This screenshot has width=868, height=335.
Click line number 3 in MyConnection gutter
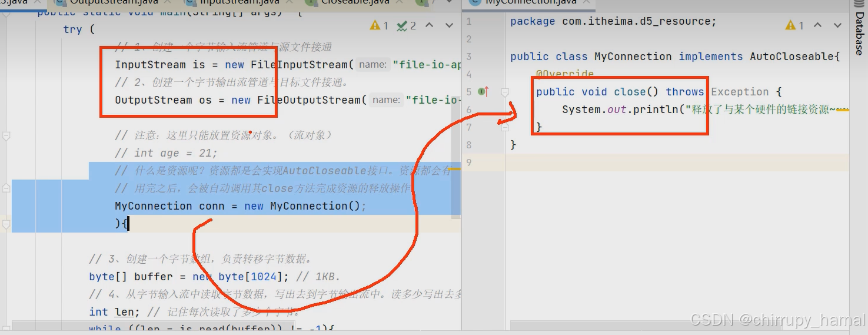(x=469, y=57)
